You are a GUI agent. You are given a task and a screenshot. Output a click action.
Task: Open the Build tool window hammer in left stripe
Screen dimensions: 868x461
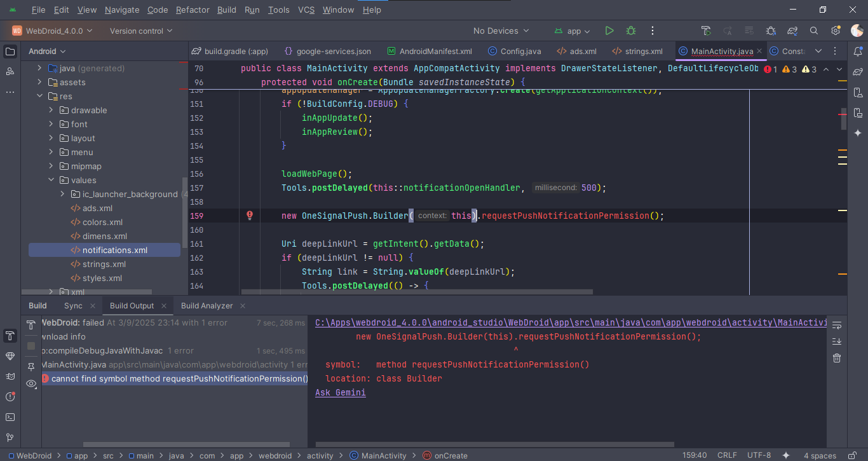tap(10, 336)
